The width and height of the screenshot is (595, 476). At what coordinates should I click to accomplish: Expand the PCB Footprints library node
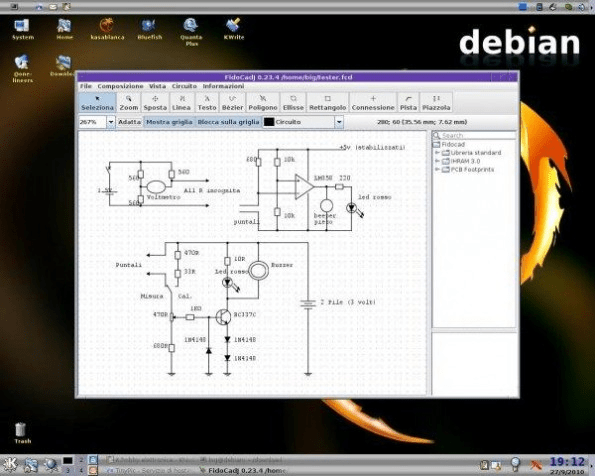click(x=437, y=169)
